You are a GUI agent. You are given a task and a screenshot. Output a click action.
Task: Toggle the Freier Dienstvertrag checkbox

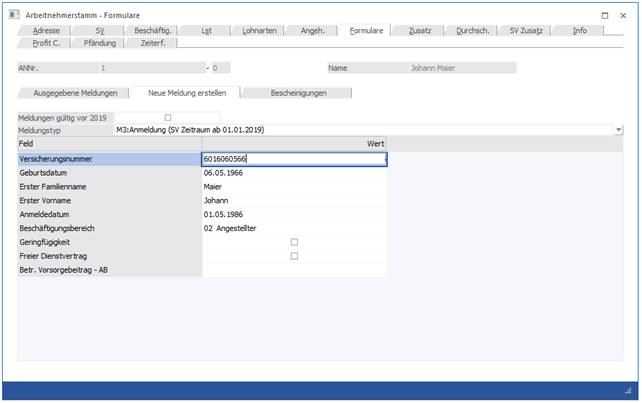point(294,256)
